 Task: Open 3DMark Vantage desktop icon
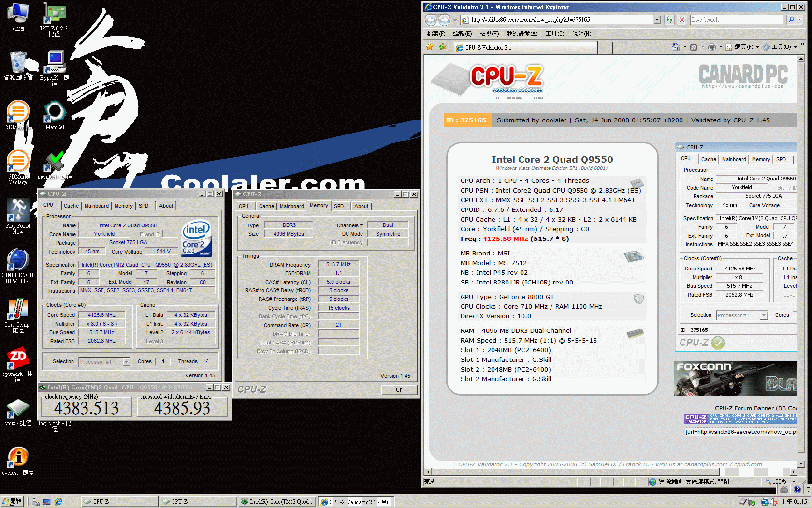click(x=18, y=167)
